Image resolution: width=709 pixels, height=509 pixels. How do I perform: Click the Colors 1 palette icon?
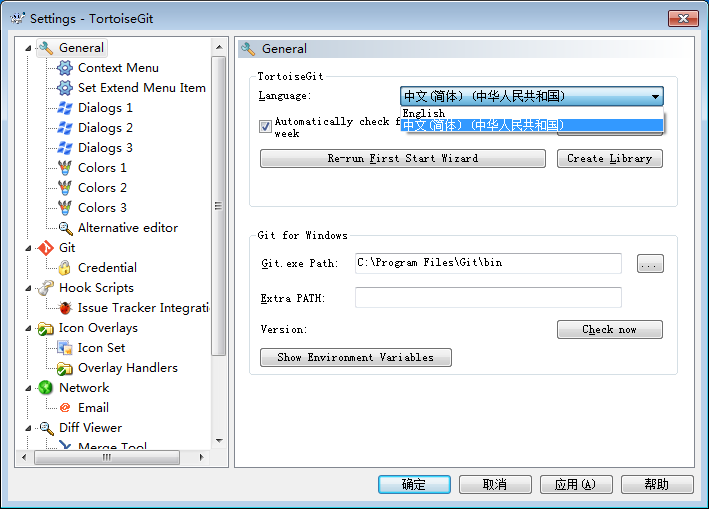[x=65, y=168]
